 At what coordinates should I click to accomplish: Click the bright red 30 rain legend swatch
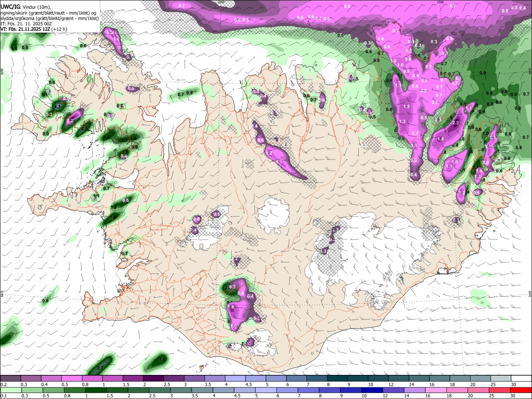tap(521, 390)
